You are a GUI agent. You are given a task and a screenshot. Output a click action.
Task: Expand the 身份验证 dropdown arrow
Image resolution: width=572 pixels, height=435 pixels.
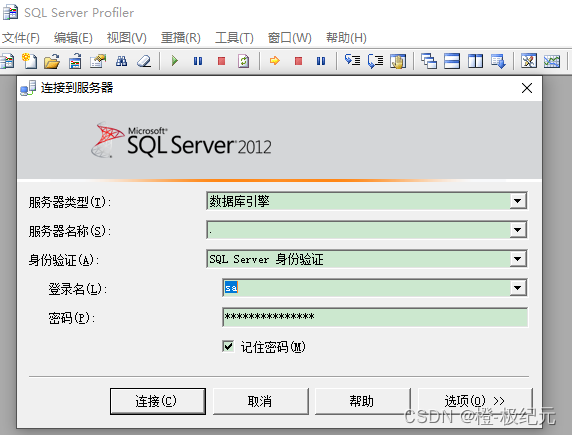click(x=518, y=259)
